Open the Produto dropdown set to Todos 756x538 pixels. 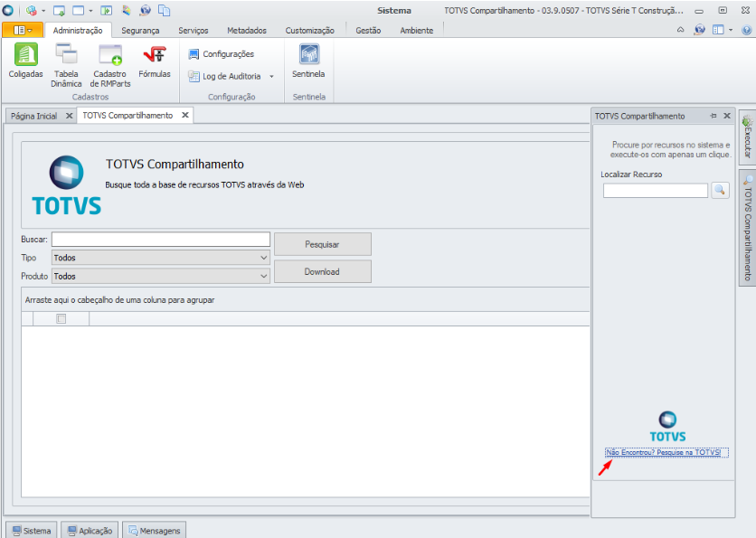161,276
